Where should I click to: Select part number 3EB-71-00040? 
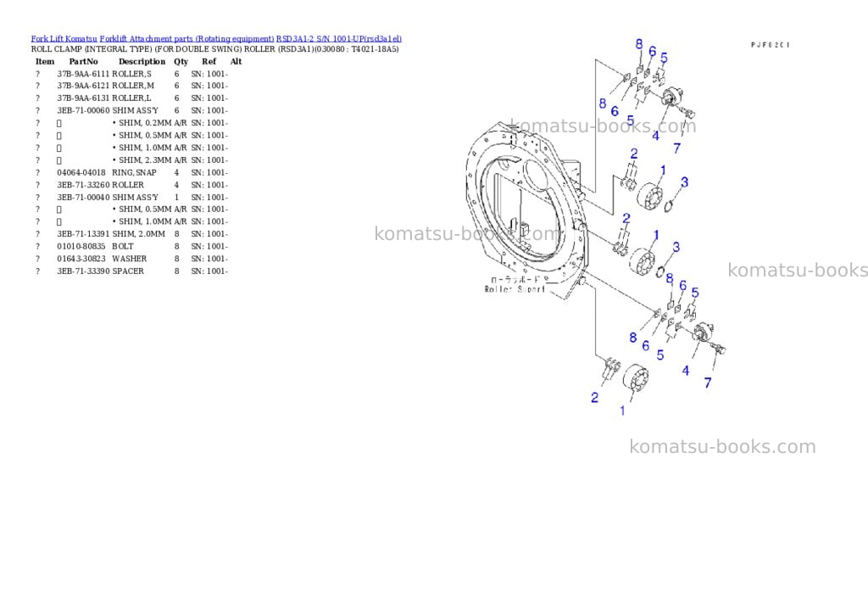click(x=83, y=198)
